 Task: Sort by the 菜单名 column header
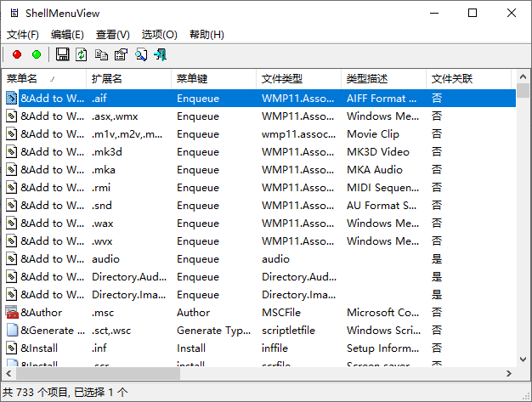(x=44, y=79)
